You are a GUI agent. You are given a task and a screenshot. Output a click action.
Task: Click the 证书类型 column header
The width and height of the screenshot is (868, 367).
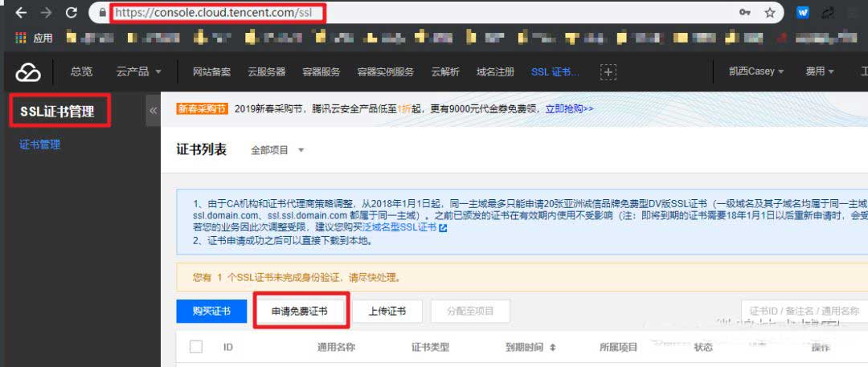click(430, 348)
